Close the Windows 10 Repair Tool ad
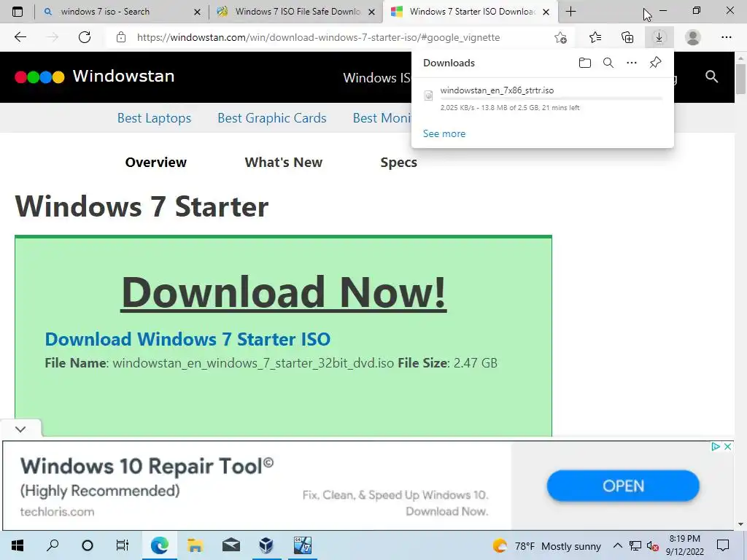Image resolution: width=747 pixels, height=560 pixels. [727, 447]
